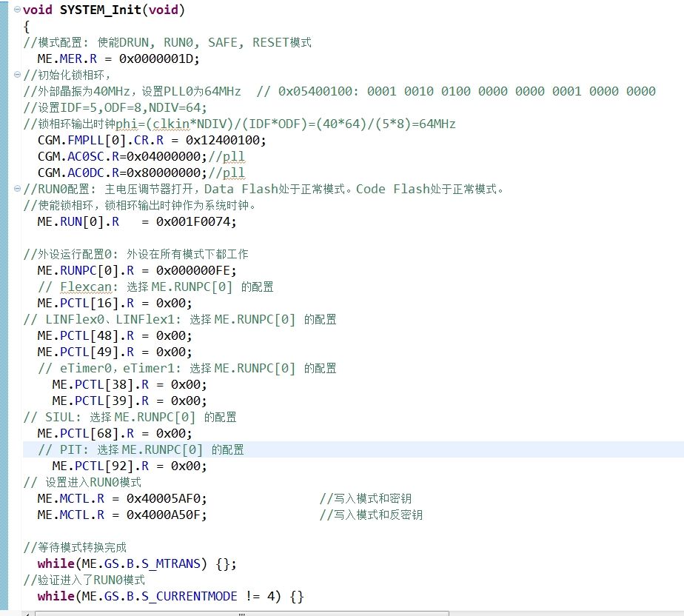
Task: Click the SIUL comment line
Action: coord(130,417)
